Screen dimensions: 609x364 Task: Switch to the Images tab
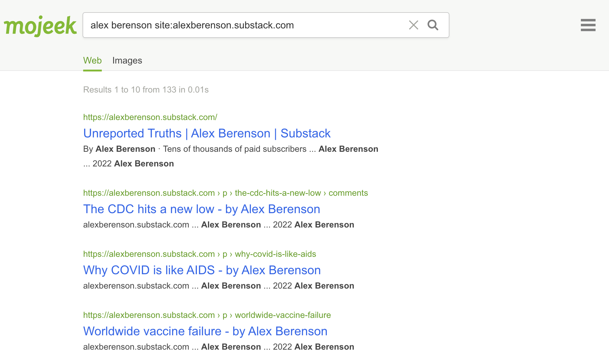click(127, 60)
